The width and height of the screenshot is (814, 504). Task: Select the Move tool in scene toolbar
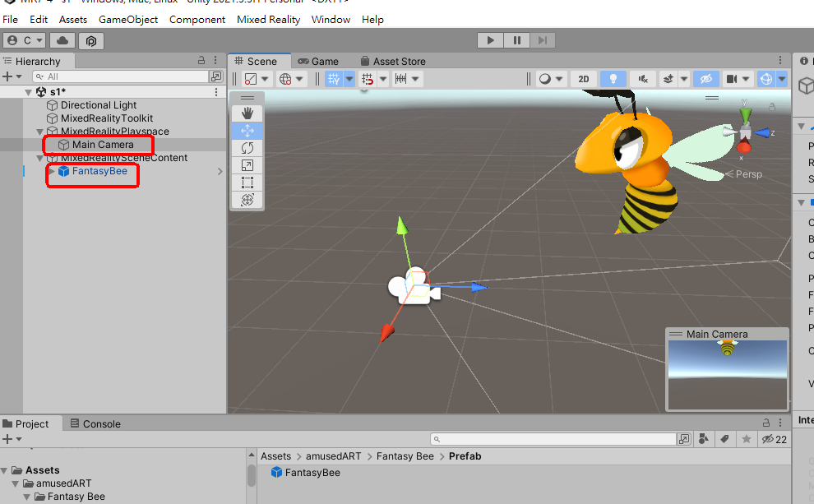(x=247, y=130)
